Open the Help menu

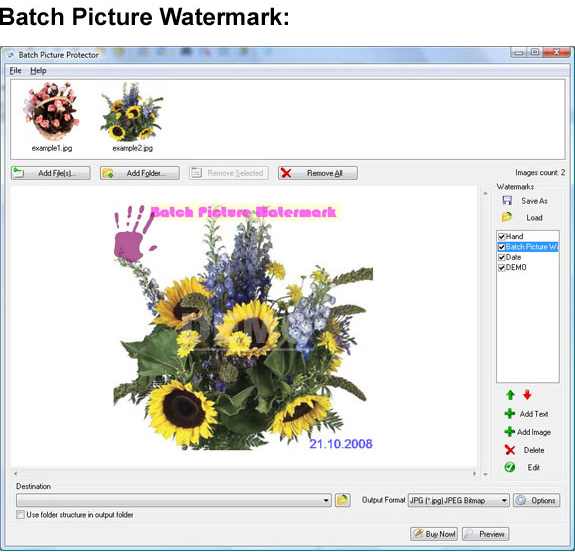pyautogui.click(x=38, y=71)
